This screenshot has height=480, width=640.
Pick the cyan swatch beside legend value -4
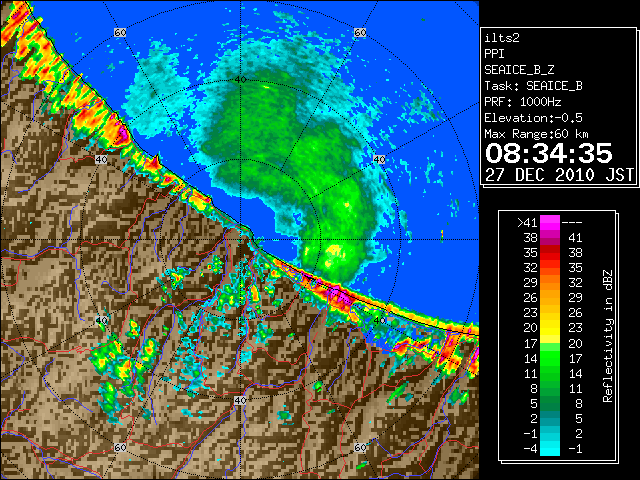(x=550, y=449)
